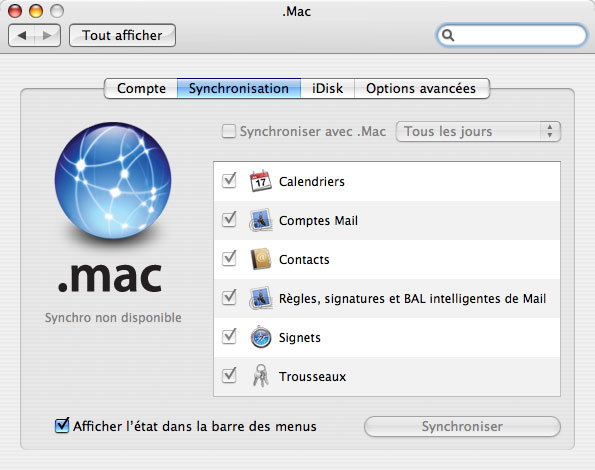Switch to the Compte tab
The height and width of the screenshot is (470, 595).
click(x=141, y=88)
